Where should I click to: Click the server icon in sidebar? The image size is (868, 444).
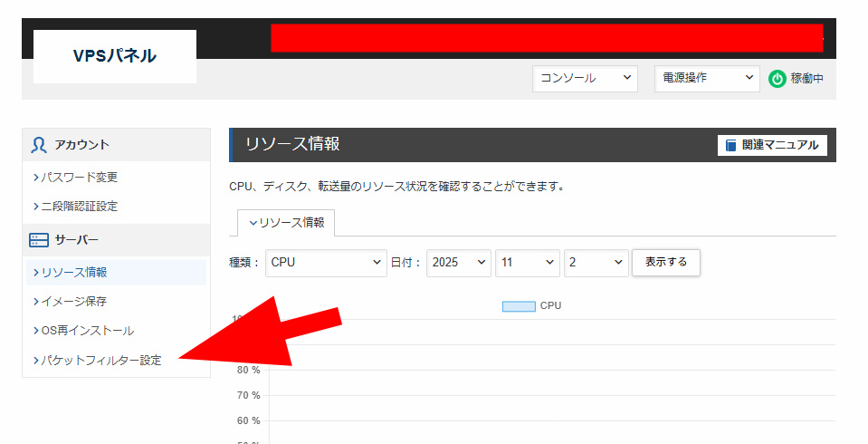pyautogui.click(x=39, y=240)
